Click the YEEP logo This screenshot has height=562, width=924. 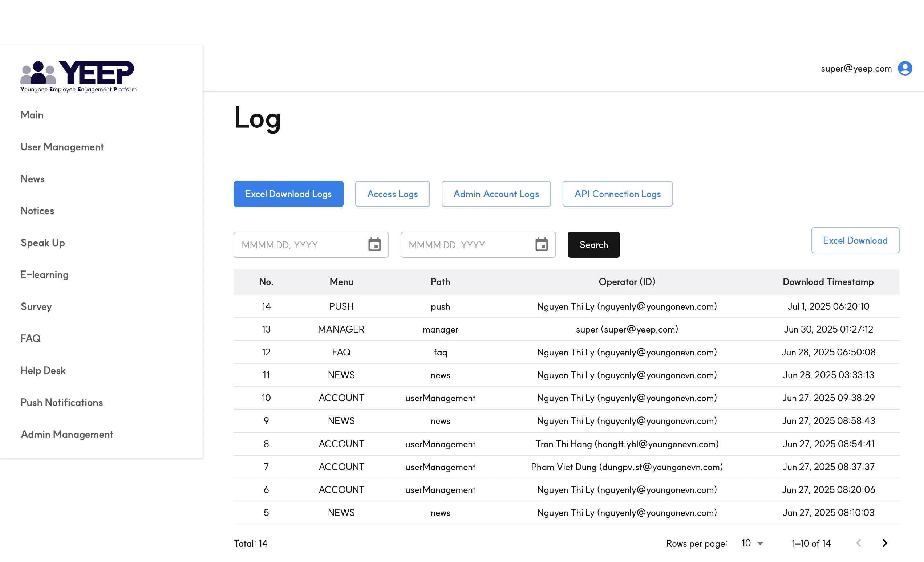point(78,76)
